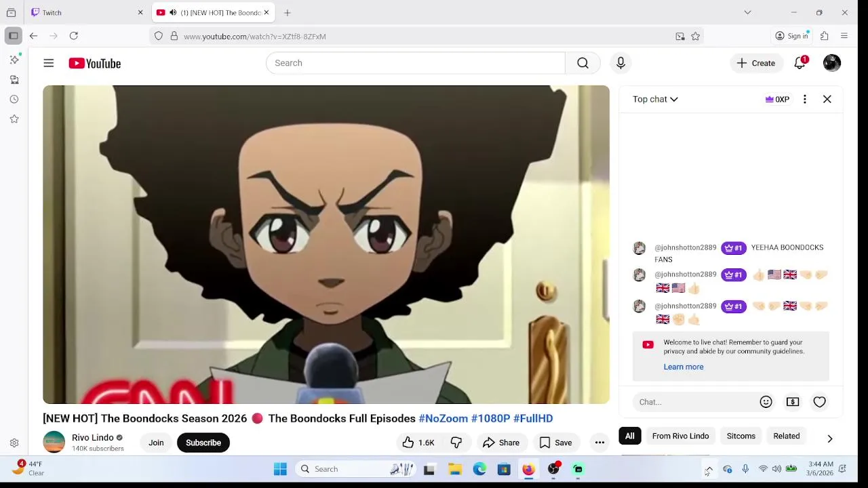The height and width of the screenshot is (488, 868).
Task: Open Rivo Lindo channel avatar
Action: [x=54, y=442]
